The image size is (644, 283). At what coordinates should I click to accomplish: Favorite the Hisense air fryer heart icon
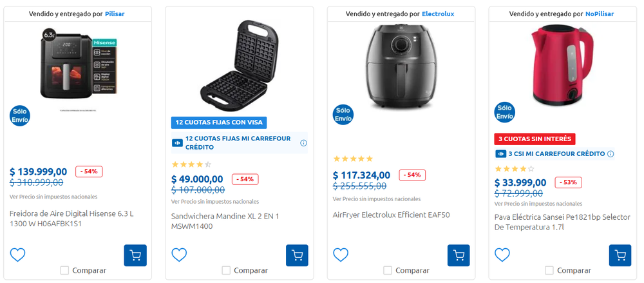pyautogui.click(x=18, y=255)
